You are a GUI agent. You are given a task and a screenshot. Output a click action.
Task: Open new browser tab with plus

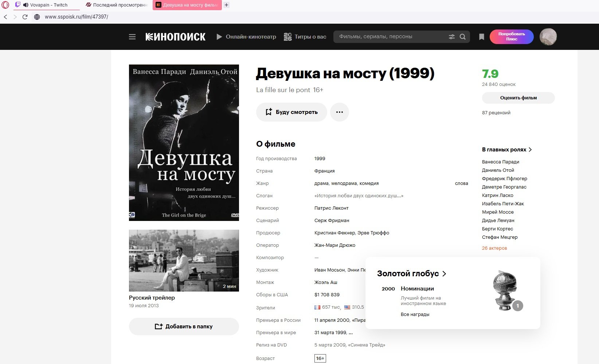(x=226, y=5)
